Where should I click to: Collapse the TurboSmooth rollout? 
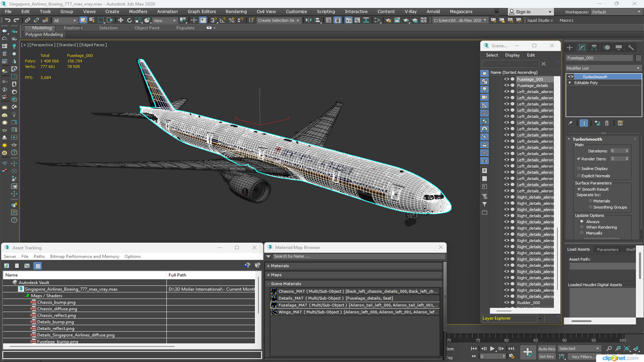569,139
